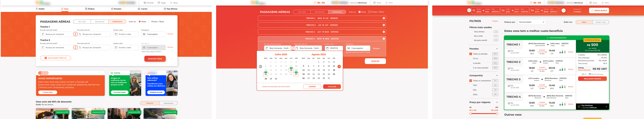644x119 pixels.
Task: Click the NOVA BUSCA button
Action: pyautogui.click(x=599, y=11)
